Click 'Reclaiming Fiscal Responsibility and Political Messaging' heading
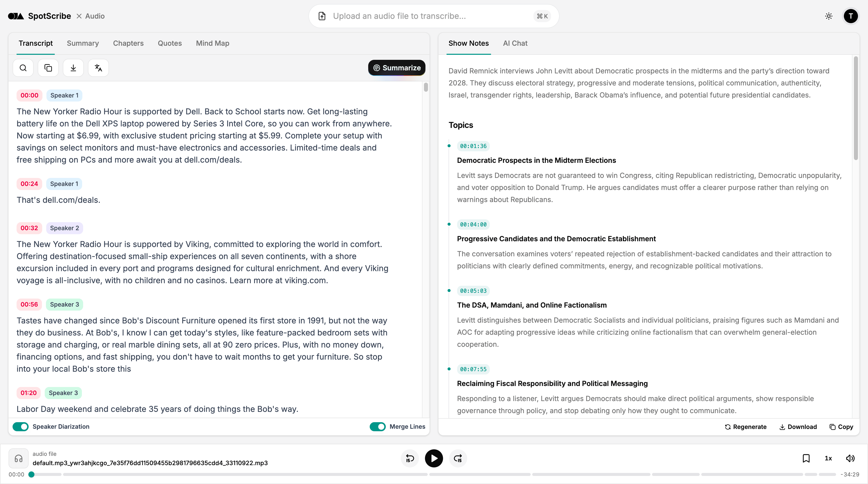The height and width of the screenshot is (484, 868). pyautogui.click(x=552, y=383)
